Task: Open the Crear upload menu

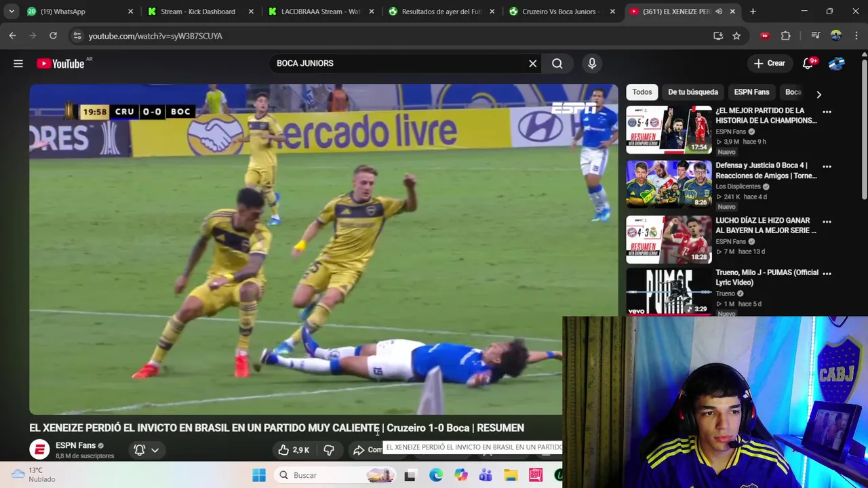Action: coord(770,64)
